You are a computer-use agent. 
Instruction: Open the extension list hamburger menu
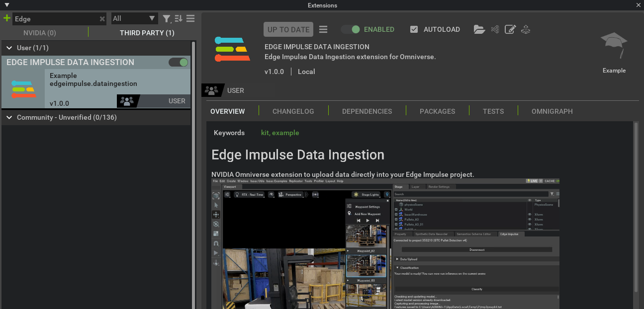pos(190,19)
